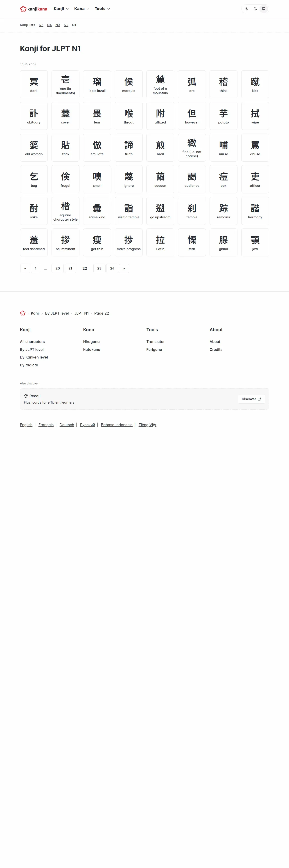Open the Hiragana footer link
Image resolution: width=289 pixels, height=868 pixels.
pyautogui.click(x=92, y=342)
